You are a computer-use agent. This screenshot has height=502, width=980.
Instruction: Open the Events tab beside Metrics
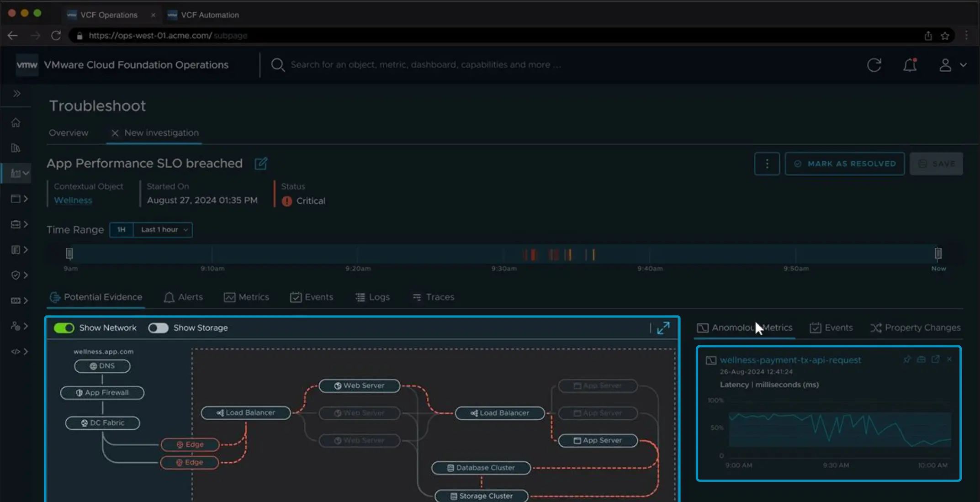click(312, 297)
